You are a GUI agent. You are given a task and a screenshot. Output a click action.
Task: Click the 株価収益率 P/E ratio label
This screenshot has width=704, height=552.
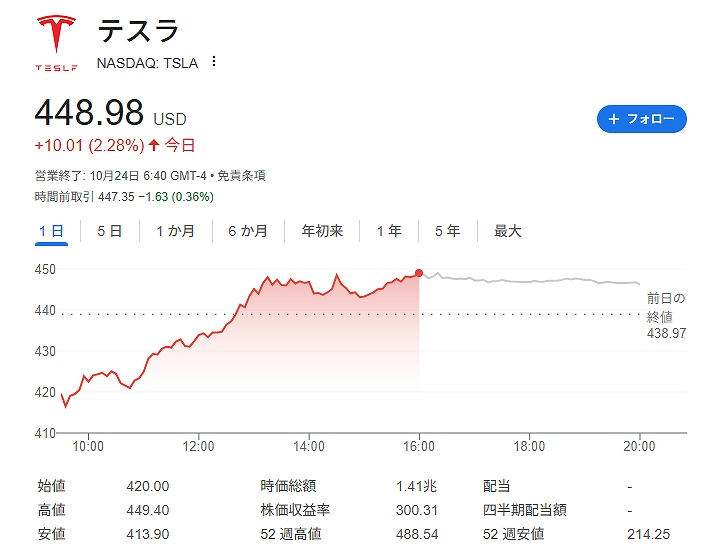click(x=295, y=510)
